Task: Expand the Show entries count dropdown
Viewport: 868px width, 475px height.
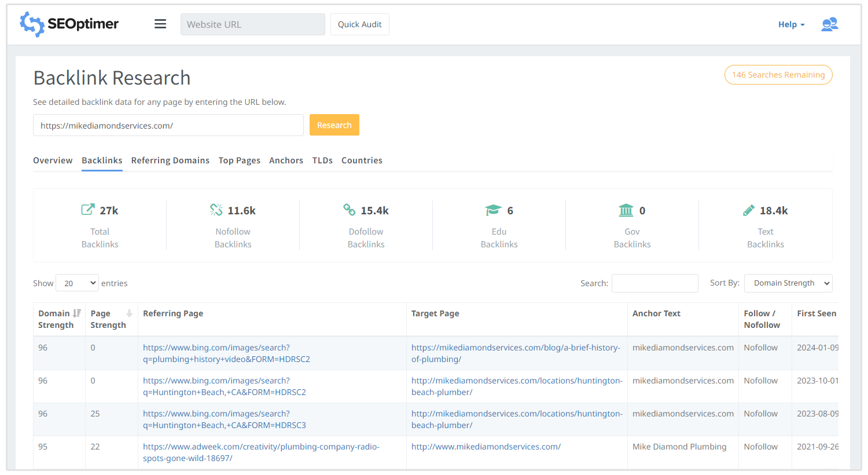Action: 78,283
